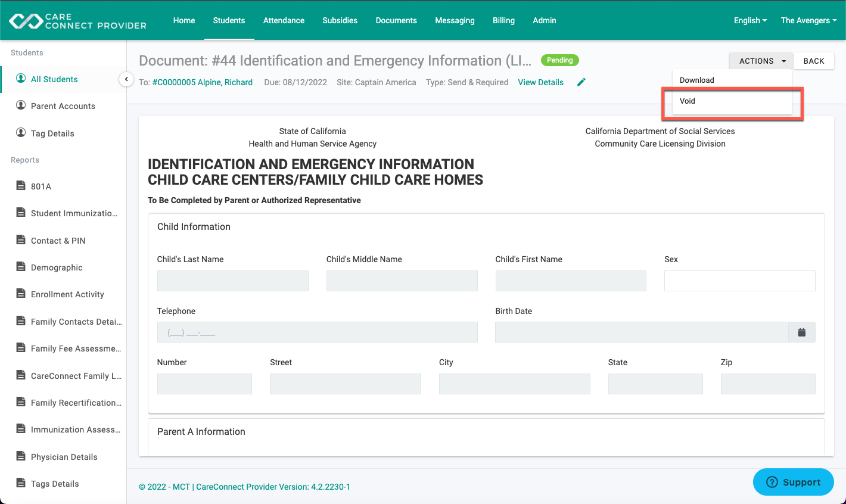Open student link #C0000005 Alpine, Richard
Viewport: 846px width, 504px height.
tap(203, 82)
